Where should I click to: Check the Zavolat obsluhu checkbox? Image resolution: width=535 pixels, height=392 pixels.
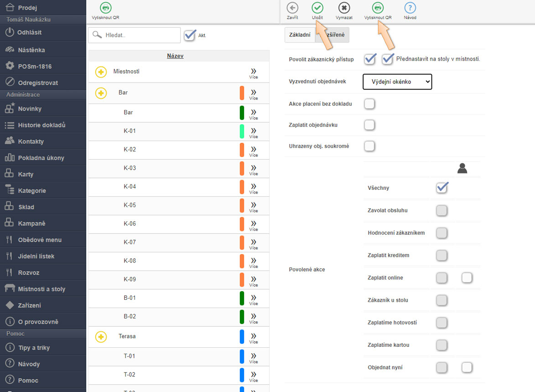point(442,210)
